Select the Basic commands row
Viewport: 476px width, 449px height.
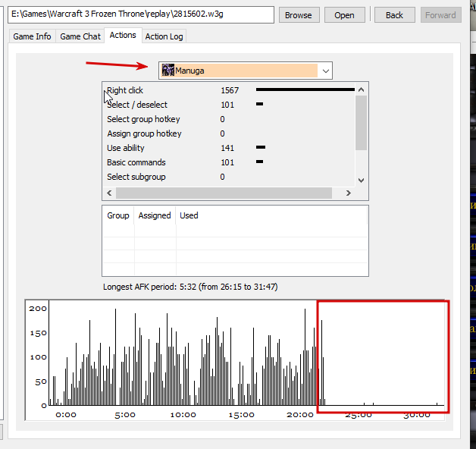coord(229,162)
